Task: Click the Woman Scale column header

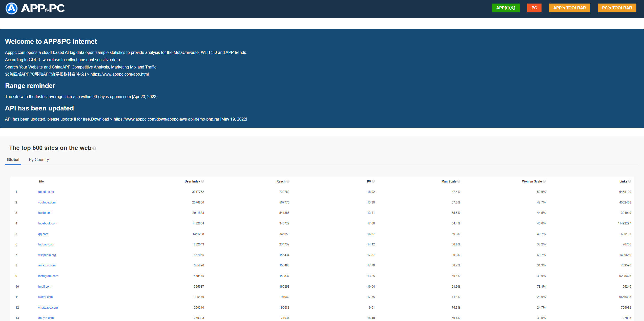Action: [x=532, y=181]
